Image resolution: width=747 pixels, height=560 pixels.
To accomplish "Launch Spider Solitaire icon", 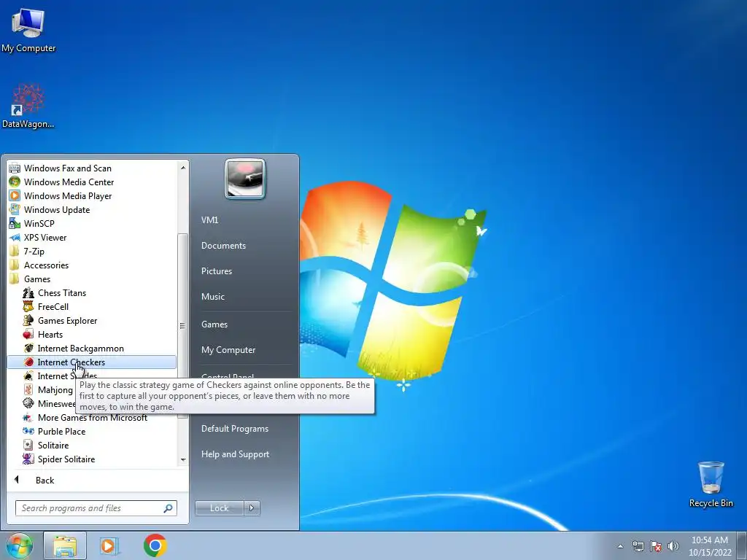I will 28,459.
